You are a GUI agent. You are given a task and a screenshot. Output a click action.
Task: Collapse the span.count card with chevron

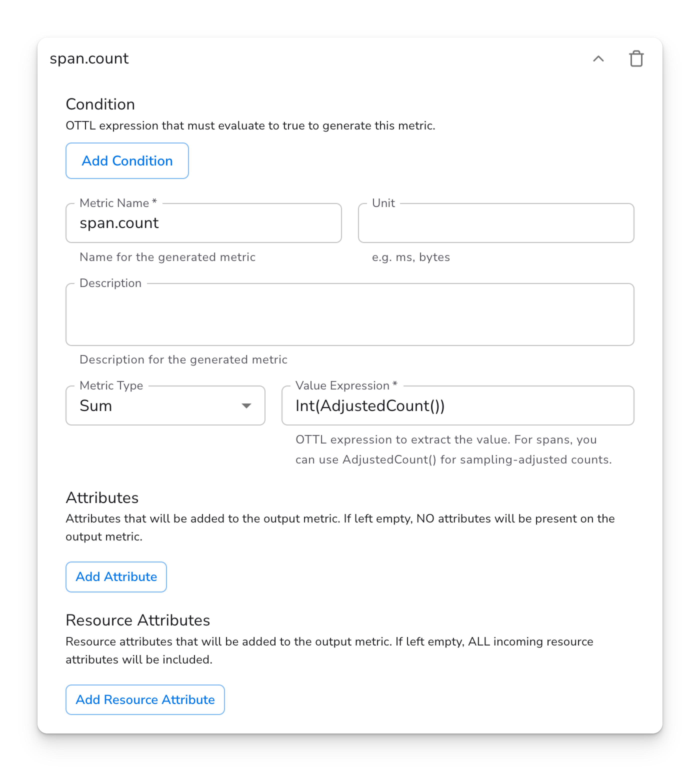point(598,58)
